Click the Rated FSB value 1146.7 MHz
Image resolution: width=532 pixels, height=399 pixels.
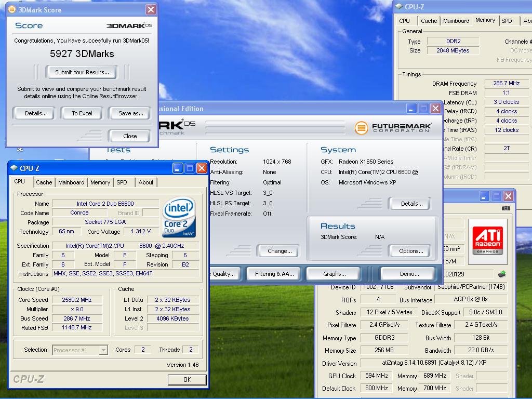coord(77,327)
